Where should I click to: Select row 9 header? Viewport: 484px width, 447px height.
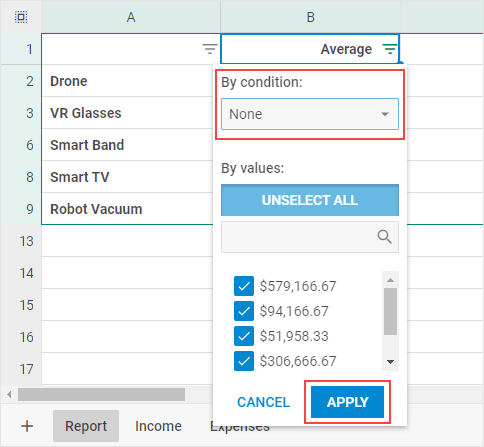(21, 209)
